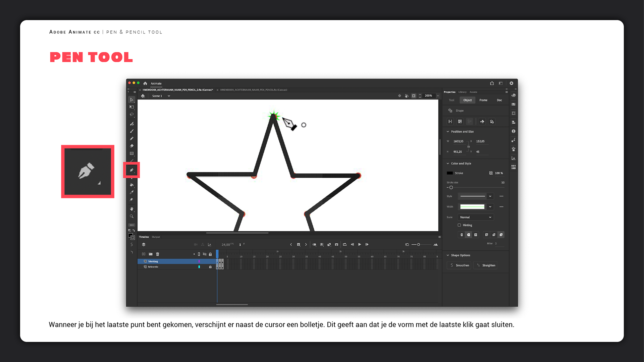Click the Zoom magnifier tool

click(131, 217)
